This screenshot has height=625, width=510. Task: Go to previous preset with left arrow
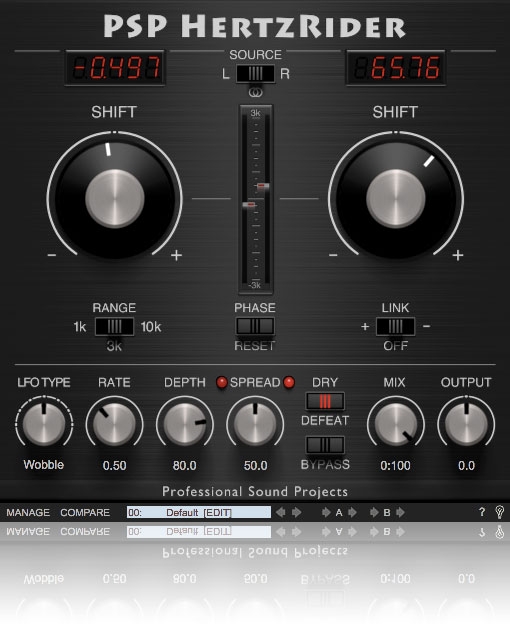click(281, 512)
